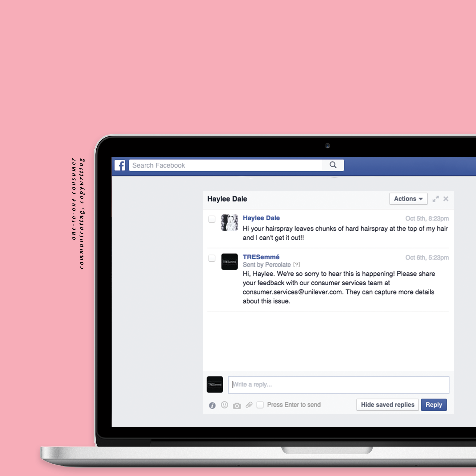Image resolution: width=476 pixels, height=476 pixels.
Task: Open the Haylee Dale sender name link
Action: (261, 218)
